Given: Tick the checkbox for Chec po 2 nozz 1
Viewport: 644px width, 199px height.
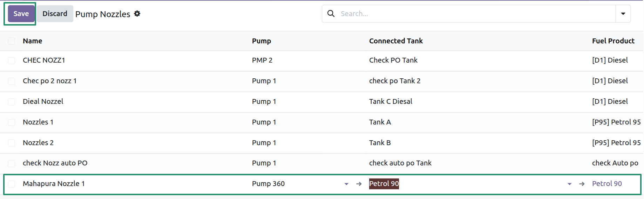Looking at the screenshot, I should coord(12,81).
